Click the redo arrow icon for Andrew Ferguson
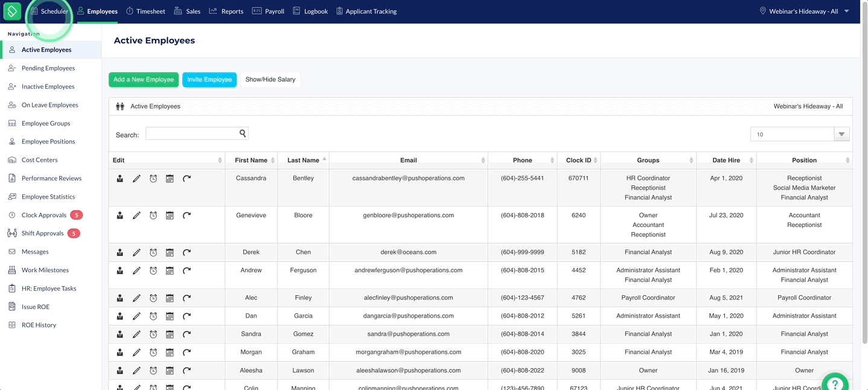868x390 pixels. point(187,270)
